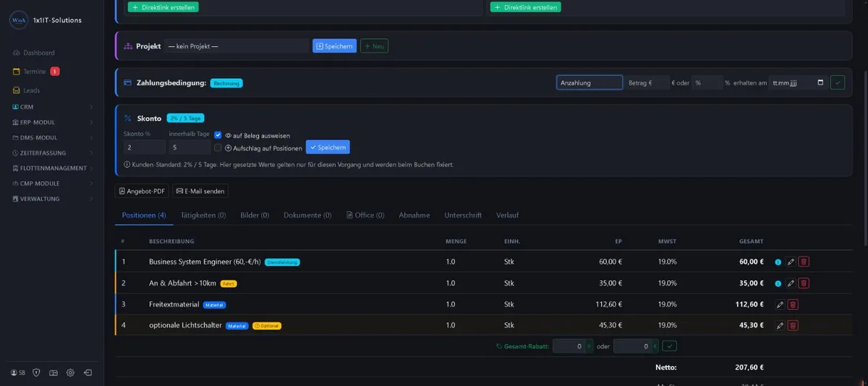Click the shield icon in sidebar footer
This screenshot has height=386, width=868.
click(36, 373)
